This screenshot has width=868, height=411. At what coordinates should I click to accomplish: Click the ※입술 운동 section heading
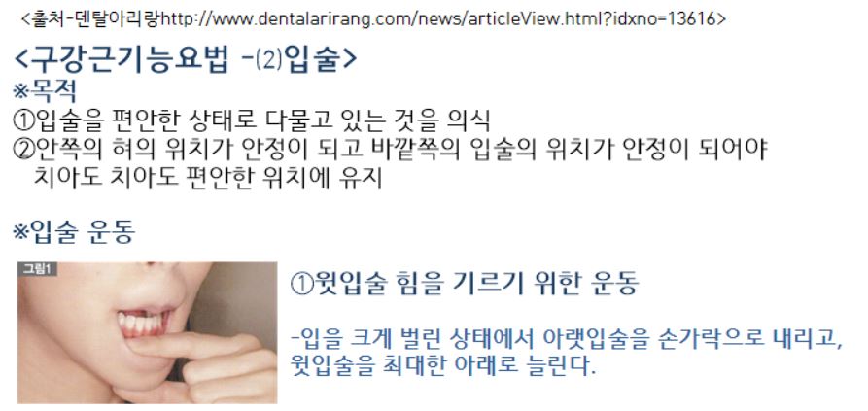pyautogui.click(x=74, y=232)
